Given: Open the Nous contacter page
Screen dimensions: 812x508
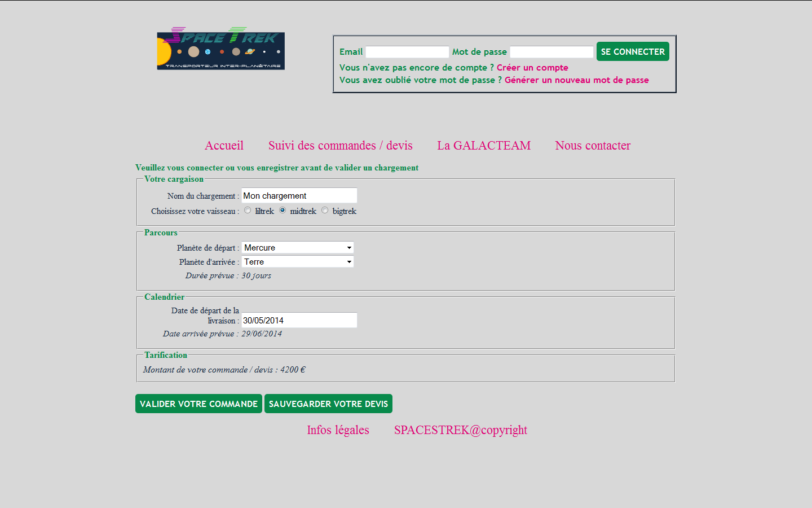Looking at the screenshot, I should 593,146.
